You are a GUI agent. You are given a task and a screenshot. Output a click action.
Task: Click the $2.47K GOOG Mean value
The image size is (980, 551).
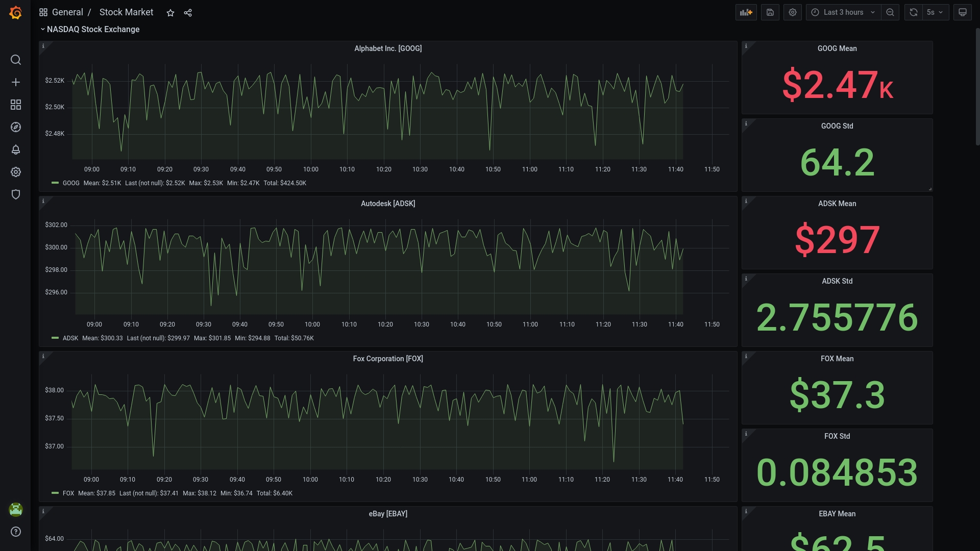click(x=837, y=85)
